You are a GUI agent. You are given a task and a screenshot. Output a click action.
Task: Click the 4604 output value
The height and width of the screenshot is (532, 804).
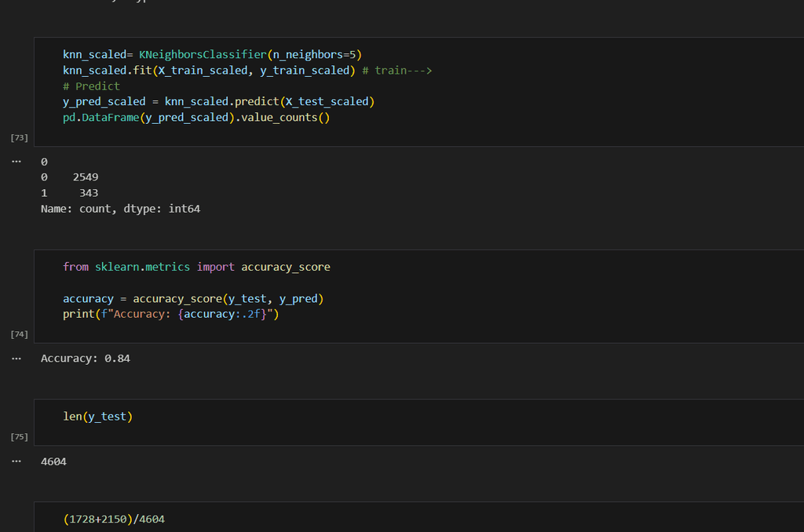[53, 461]
